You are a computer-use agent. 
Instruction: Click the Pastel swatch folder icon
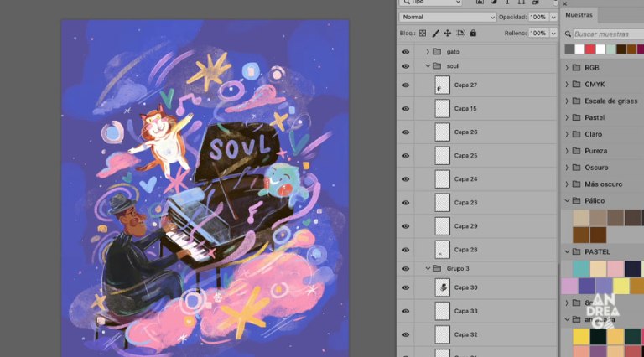click(x=577, y=117)
